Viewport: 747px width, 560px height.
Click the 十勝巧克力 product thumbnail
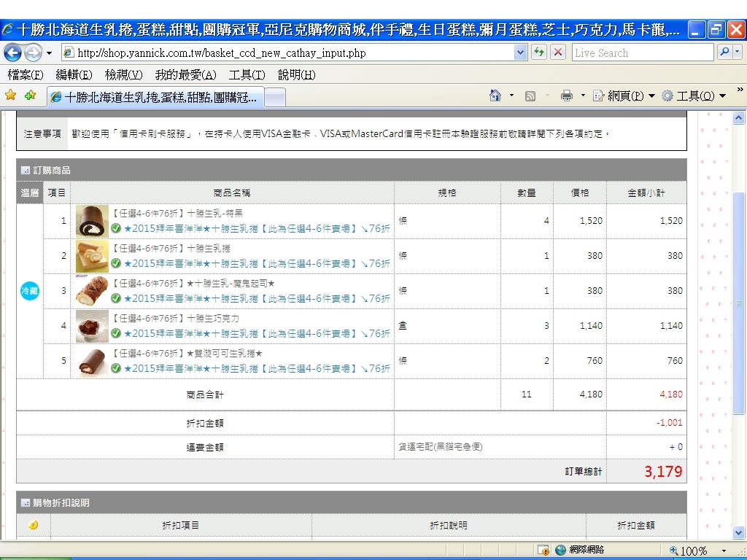coord(92,326)
